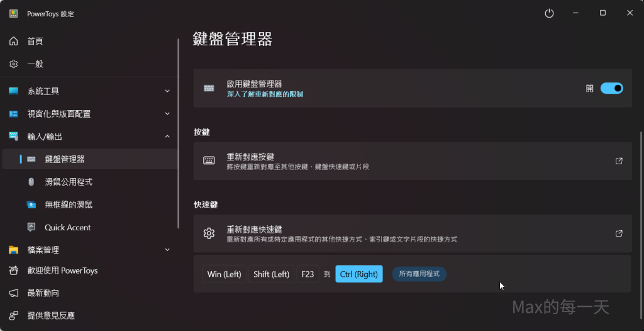Click the 滑鼠公用程式 mouse icon
644x331 pixels.
point(31,182)
